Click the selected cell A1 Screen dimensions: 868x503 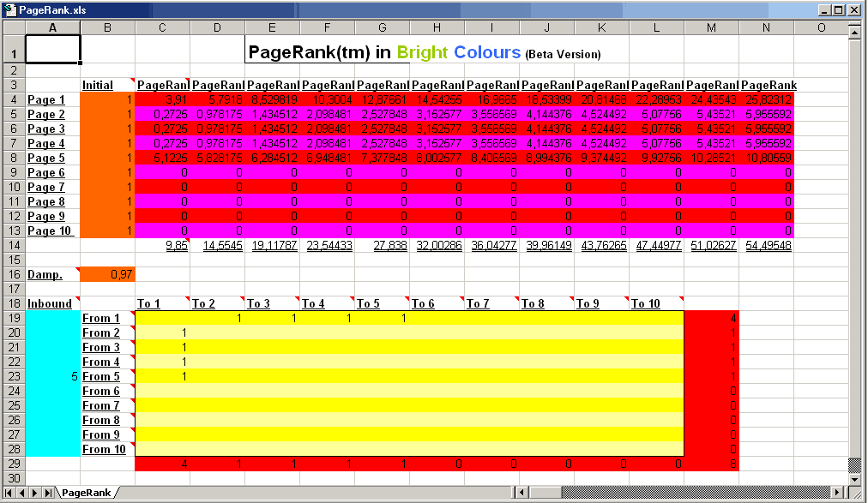coord(52,49)
